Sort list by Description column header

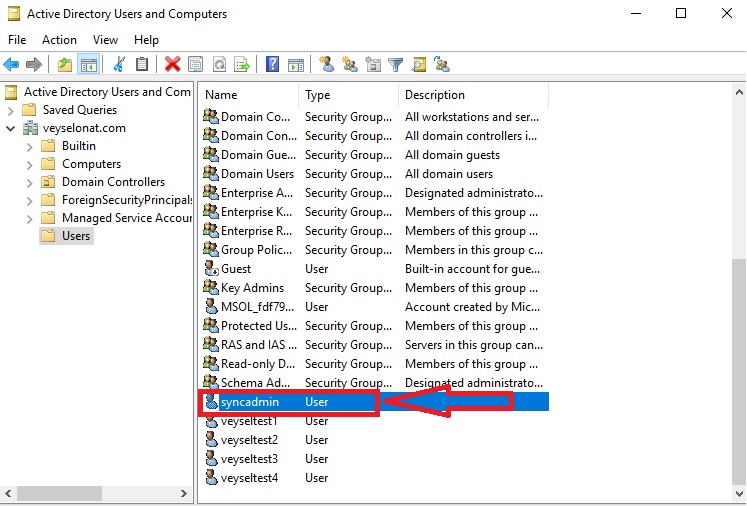click(473, 95)
